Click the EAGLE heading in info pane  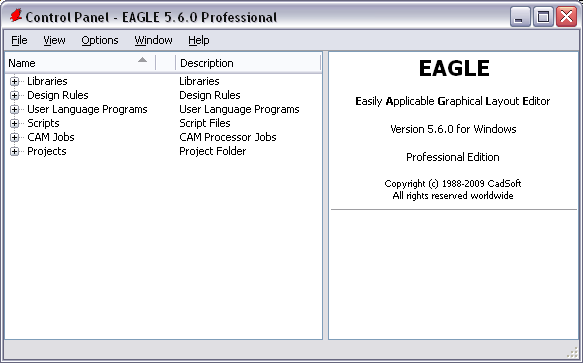pos(454,68)
